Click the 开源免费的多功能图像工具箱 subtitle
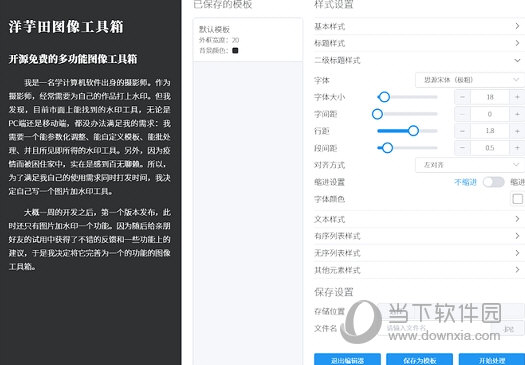The image size is (525, 365). (x=73, y=59)
